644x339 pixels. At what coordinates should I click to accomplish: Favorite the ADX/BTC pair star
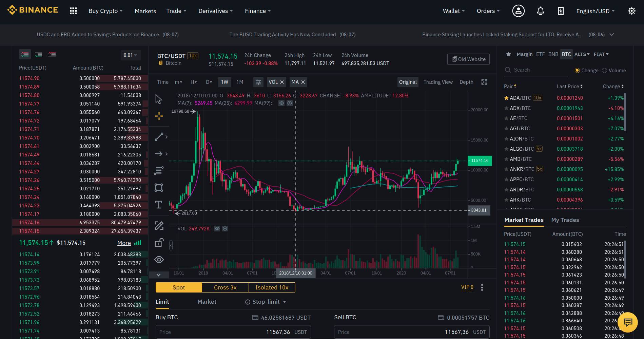(506, 108)
